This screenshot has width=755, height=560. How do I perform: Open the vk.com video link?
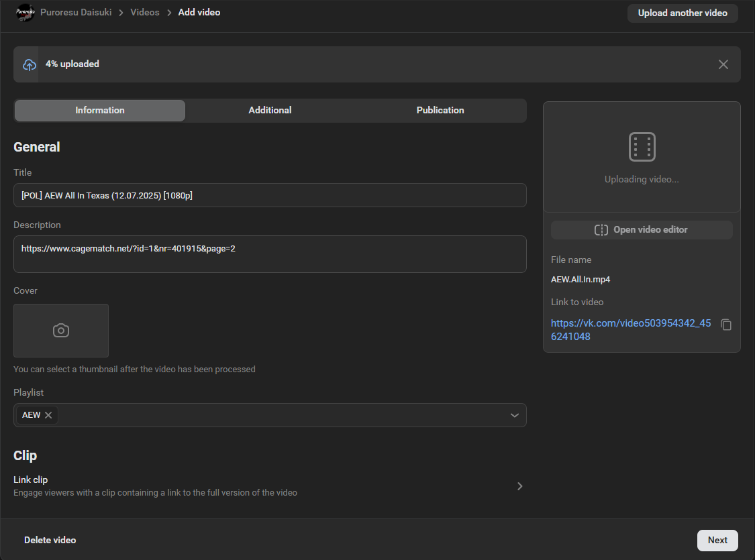pyautogui.click(x=631, y=329)
